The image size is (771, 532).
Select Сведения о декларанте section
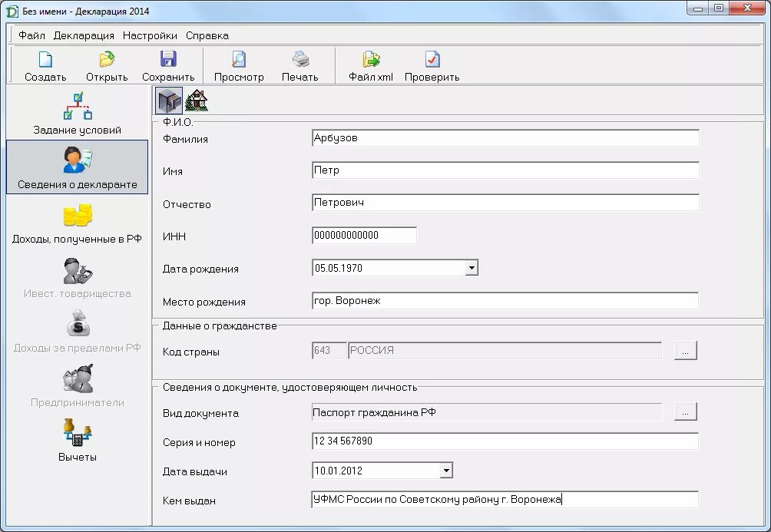pos(78,167)
